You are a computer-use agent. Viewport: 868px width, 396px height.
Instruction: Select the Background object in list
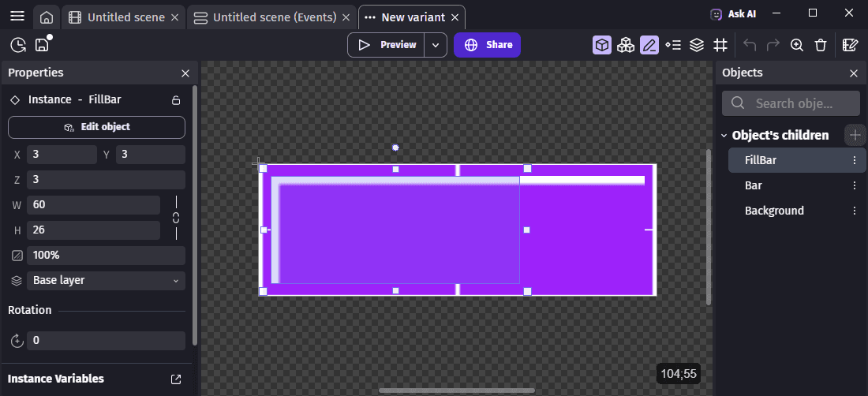[x=774, y=211]
